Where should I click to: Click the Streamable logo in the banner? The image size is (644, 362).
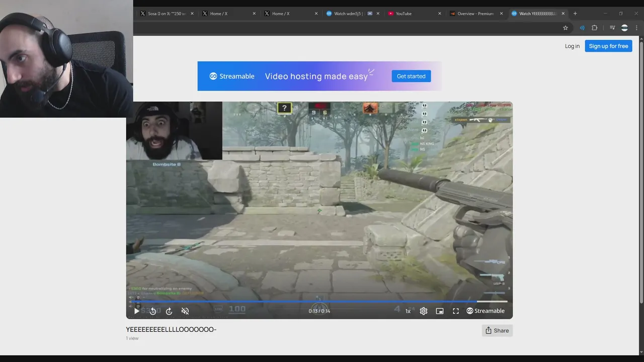tap(232, 76)
